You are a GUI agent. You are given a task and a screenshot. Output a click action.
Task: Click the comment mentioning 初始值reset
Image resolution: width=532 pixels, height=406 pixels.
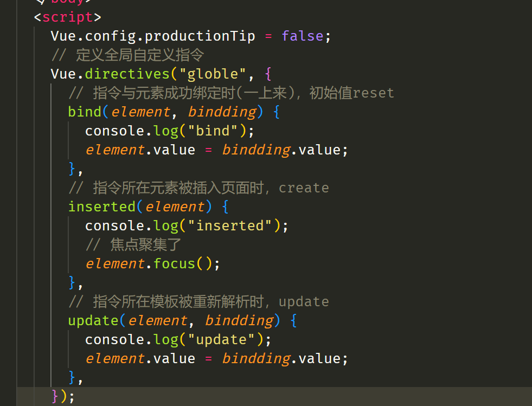(x=231, y=93)
